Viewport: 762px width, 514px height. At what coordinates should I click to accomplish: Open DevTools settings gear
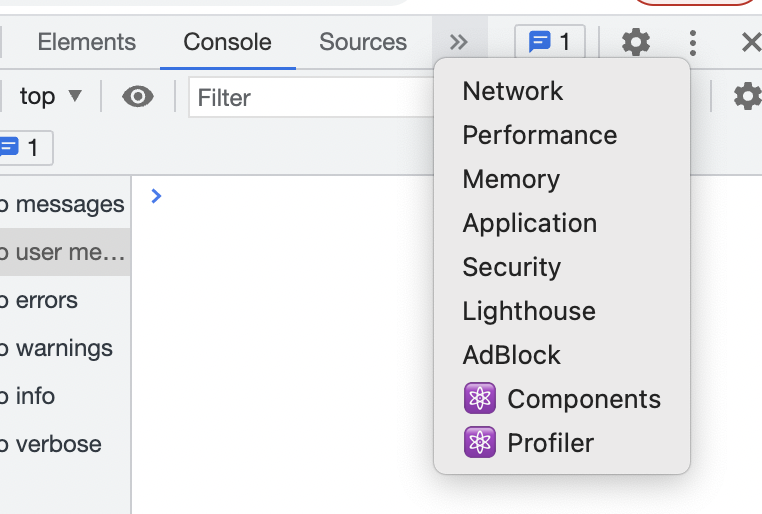(x=635, y=42)
